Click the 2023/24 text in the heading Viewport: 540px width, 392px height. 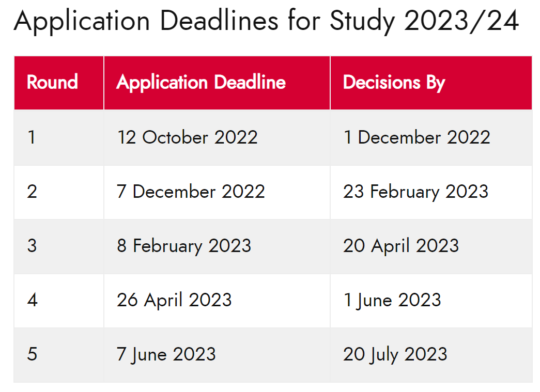point(461,21)
